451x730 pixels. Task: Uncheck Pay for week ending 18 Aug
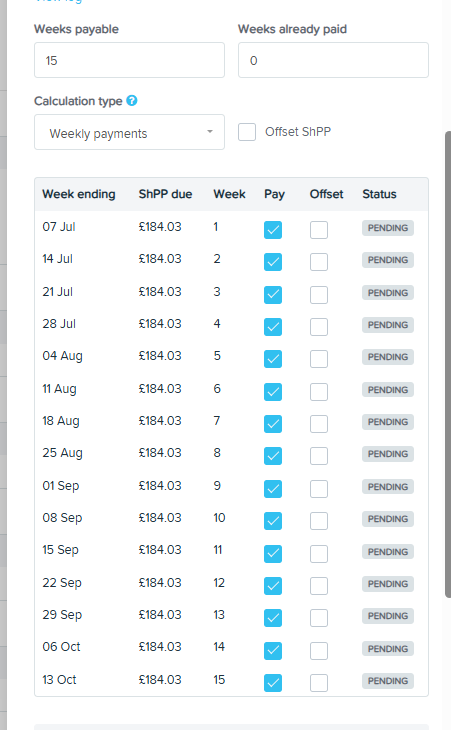pyautogui.click(x=273, y=423)
